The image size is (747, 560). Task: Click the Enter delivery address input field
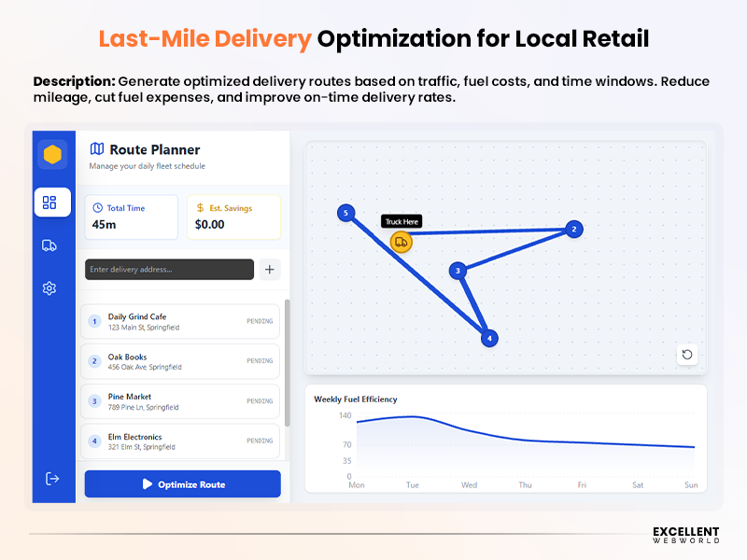(168, 270)
